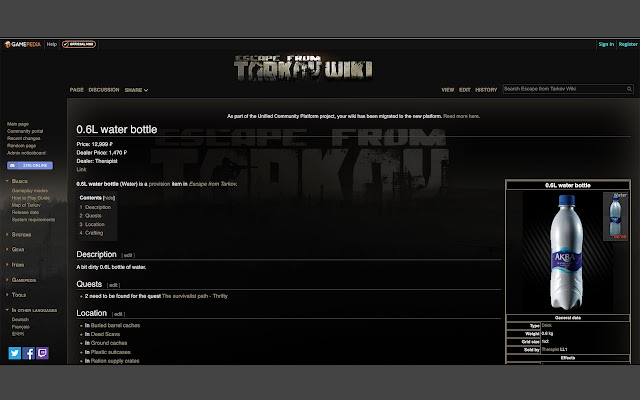The width and height of the screenshot is (640, 400).
Task: Select the View tab
Action: [448, 90]
